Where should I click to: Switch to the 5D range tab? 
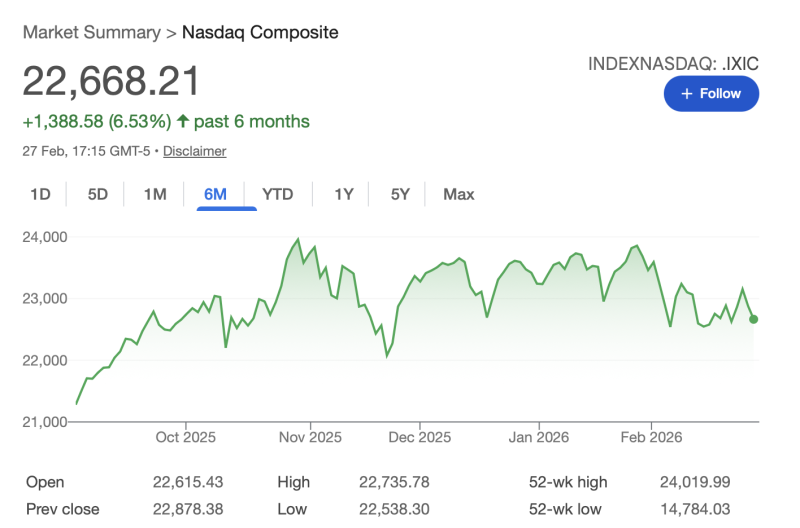(x=97, y=194)
